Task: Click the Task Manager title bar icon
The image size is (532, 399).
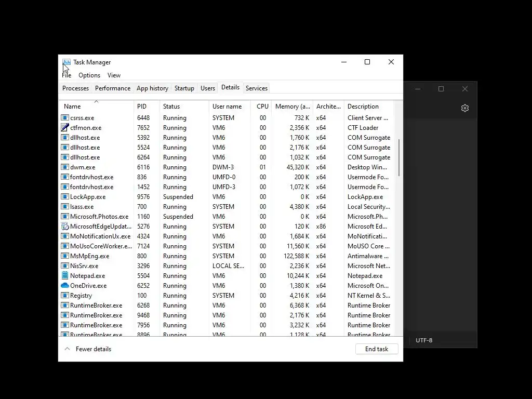Action: point(66,62)
